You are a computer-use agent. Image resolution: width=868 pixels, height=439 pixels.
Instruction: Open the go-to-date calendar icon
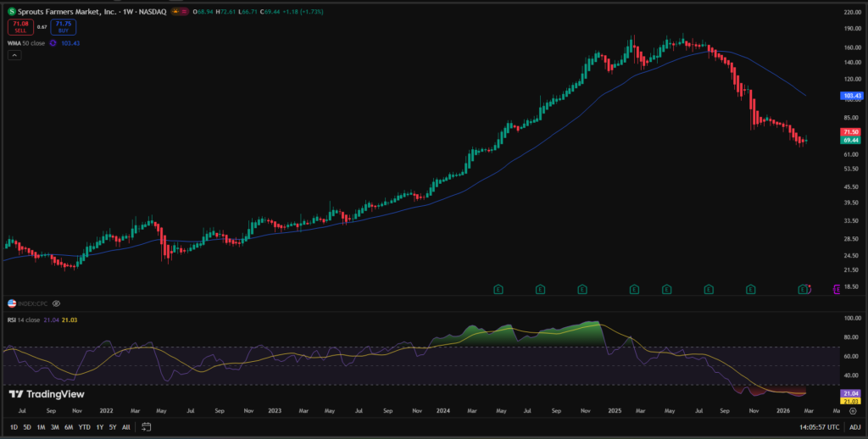pos(146,427)
